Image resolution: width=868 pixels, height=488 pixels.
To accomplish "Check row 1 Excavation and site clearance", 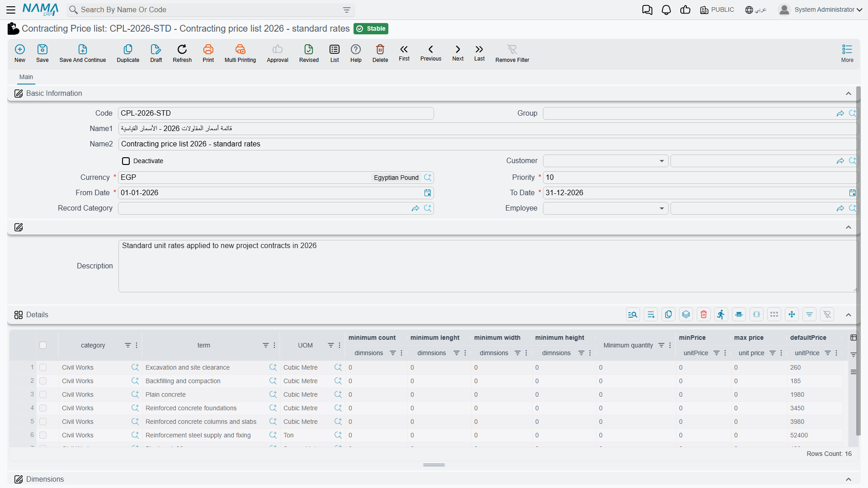I will click(x=43, y=368).
